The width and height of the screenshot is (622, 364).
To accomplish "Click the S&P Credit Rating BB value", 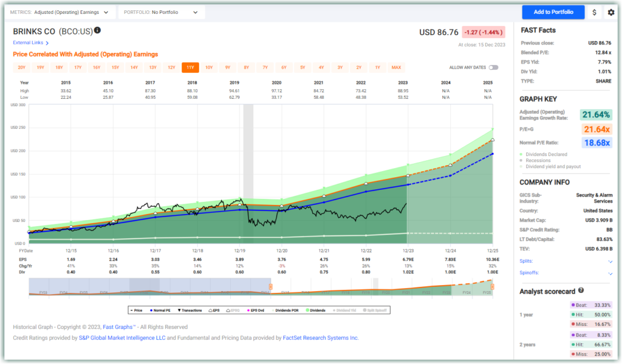I will pos(609,230).
